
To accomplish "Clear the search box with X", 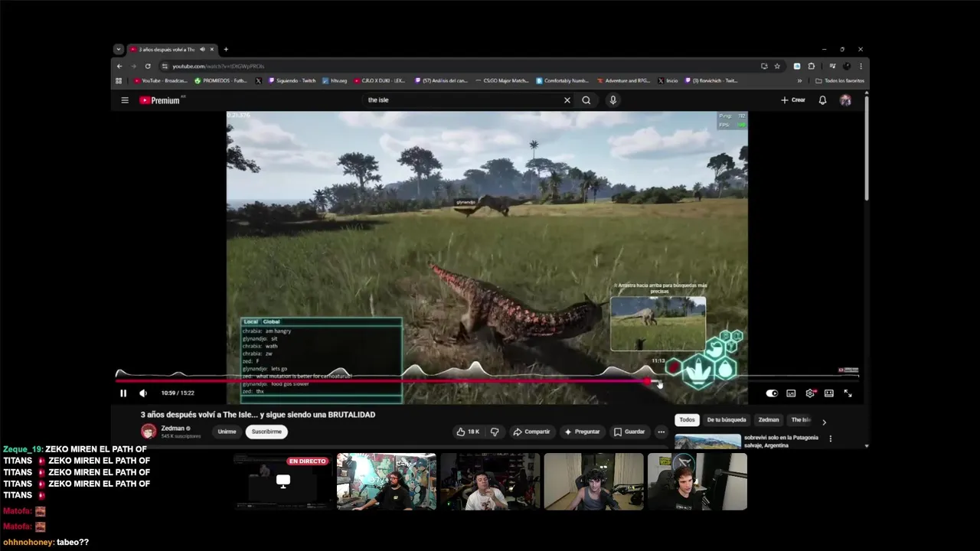I will (567, 100).
